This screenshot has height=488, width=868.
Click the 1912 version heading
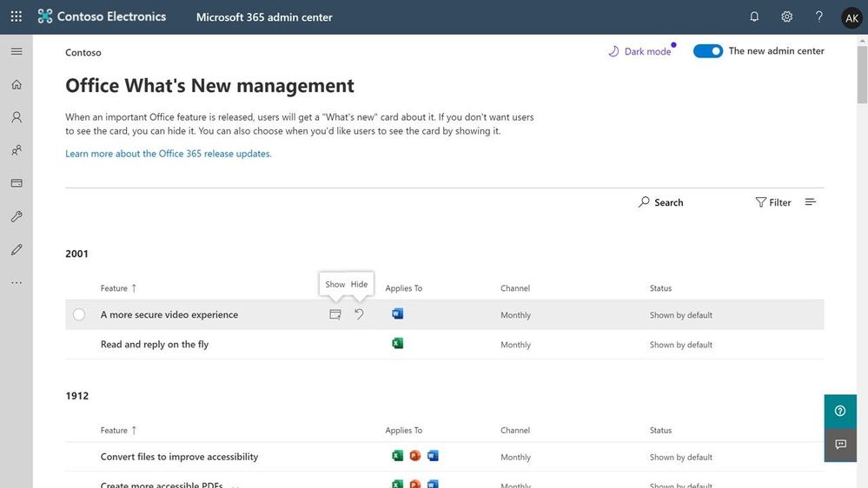(x=77, y=396)
